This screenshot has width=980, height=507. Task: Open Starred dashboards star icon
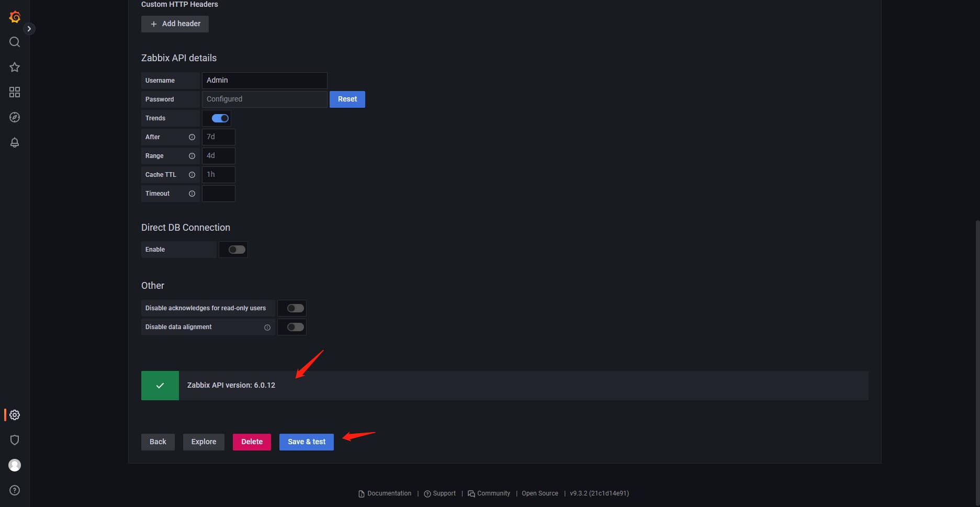[x=15, y=67]
